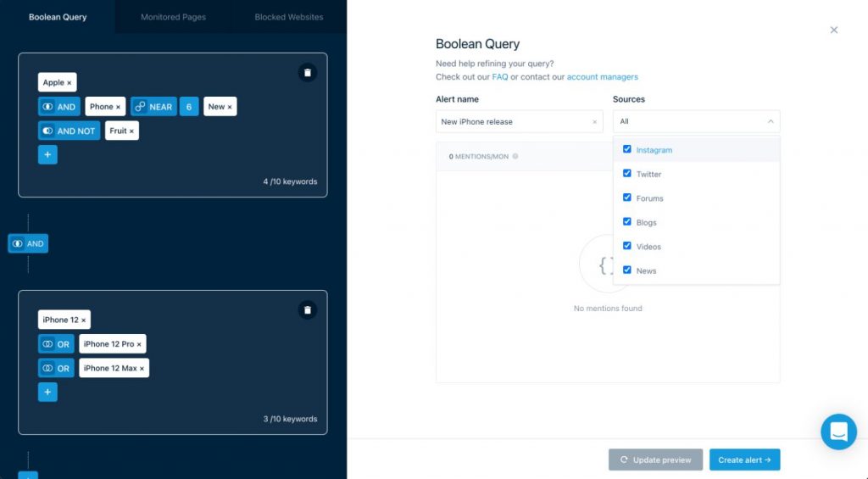Image resolution: width=868 pixels, height=479 pixels.
Task: Remove the iPhone 12 keyword tag
Action: [84, 320]
